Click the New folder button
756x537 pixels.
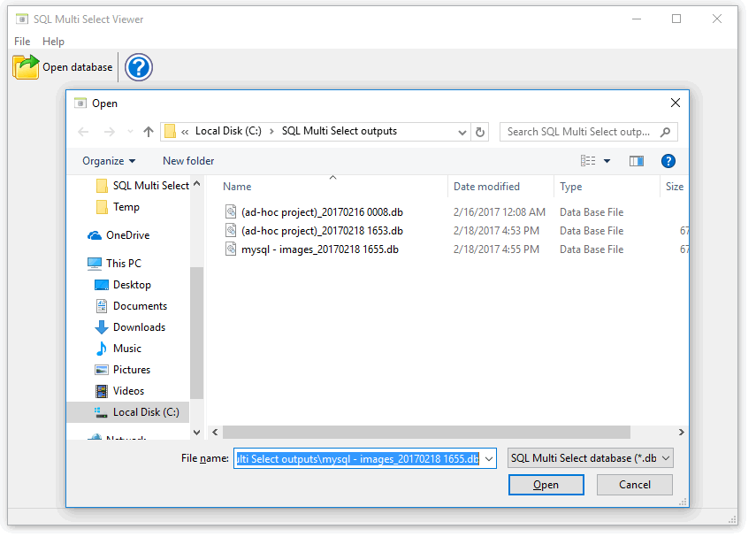click(188, 161)
